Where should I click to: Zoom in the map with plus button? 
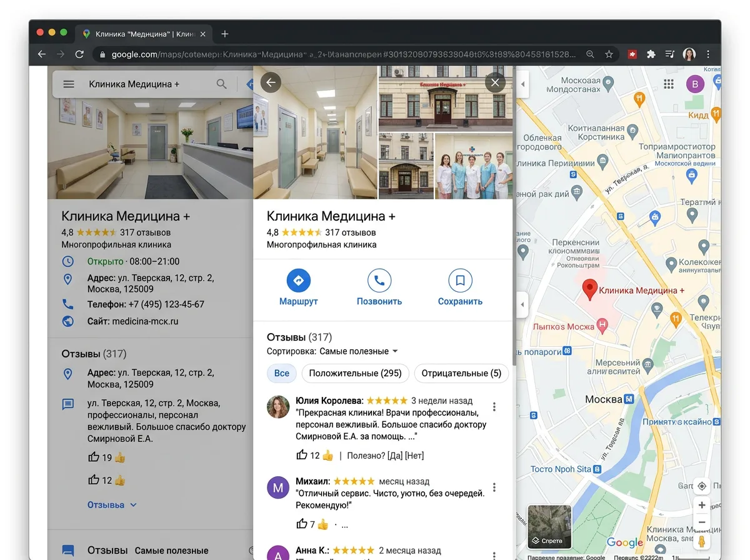point(702,505)
